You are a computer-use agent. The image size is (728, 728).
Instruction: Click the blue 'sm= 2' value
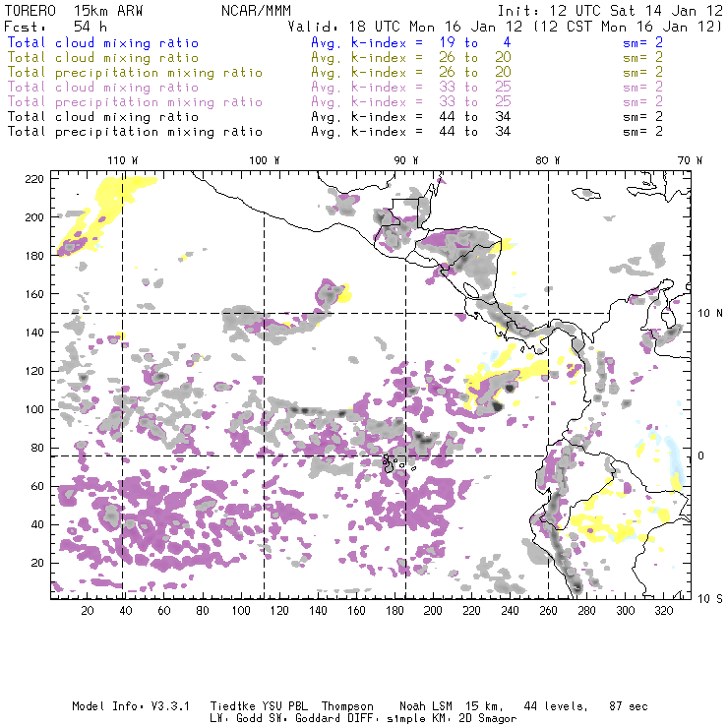click(x=642, y=42)
